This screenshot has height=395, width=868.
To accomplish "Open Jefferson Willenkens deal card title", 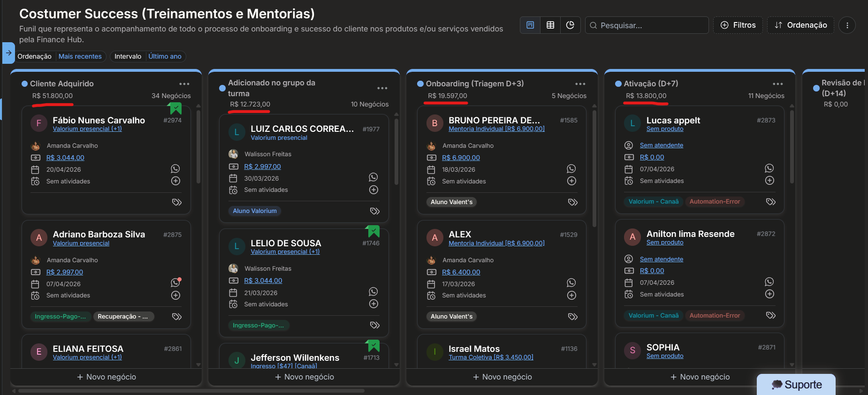I will pyautogui.click(x=295, y=357).
